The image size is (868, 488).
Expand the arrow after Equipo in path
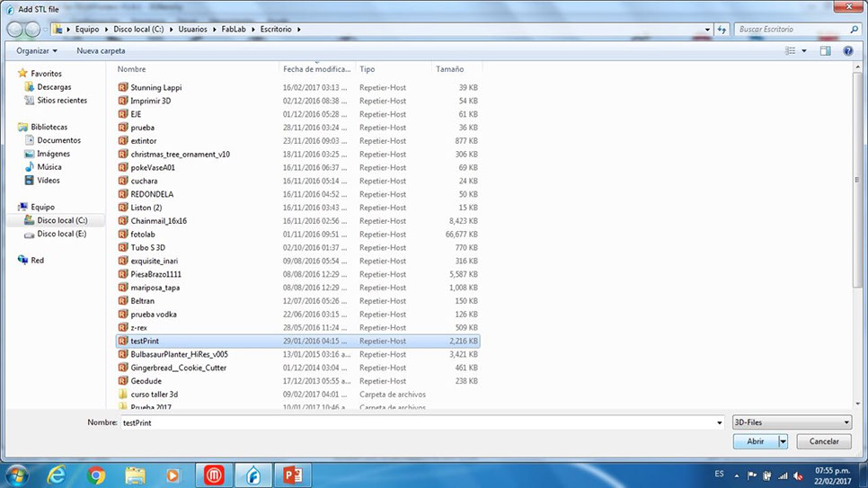tap(106, 30)
